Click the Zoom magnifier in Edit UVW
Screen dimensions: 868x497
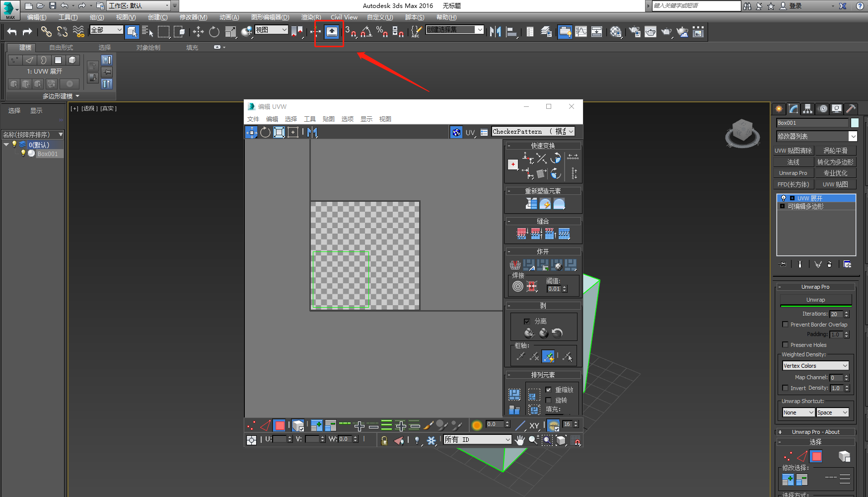(x=533, y=440)
